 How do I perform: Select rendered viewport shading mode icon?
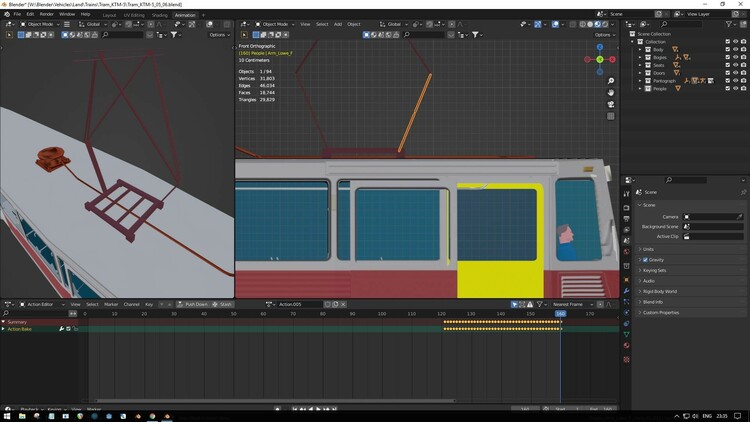click(x=603, y=24)
